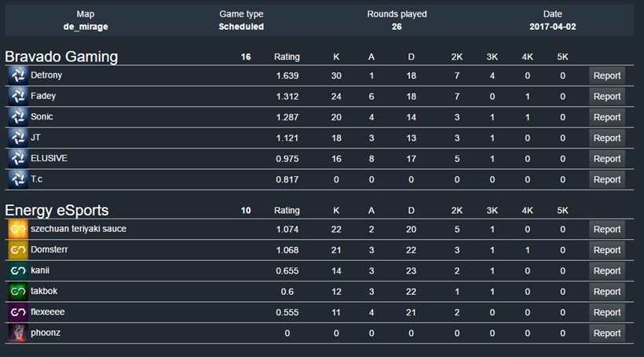Click Fadey's Bravado avatar icon
The image size is (644, 357).
[x=18, y=96]
